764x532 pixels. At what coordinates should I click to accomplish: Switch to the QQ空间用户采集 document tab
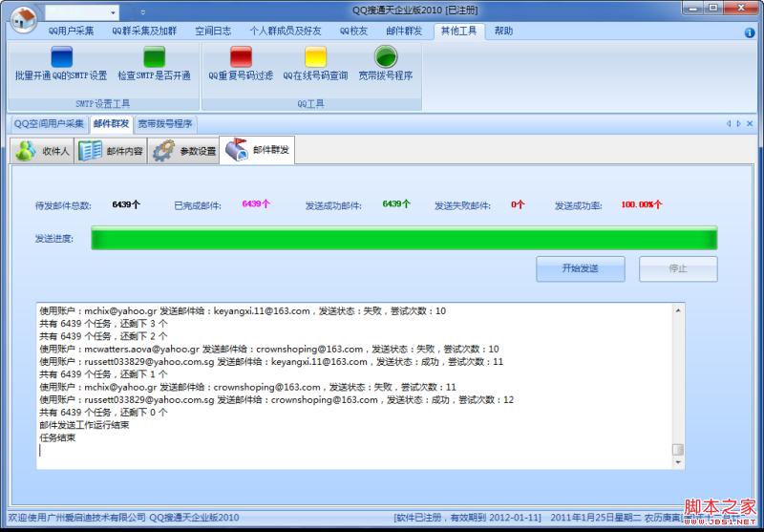[49, 123]
